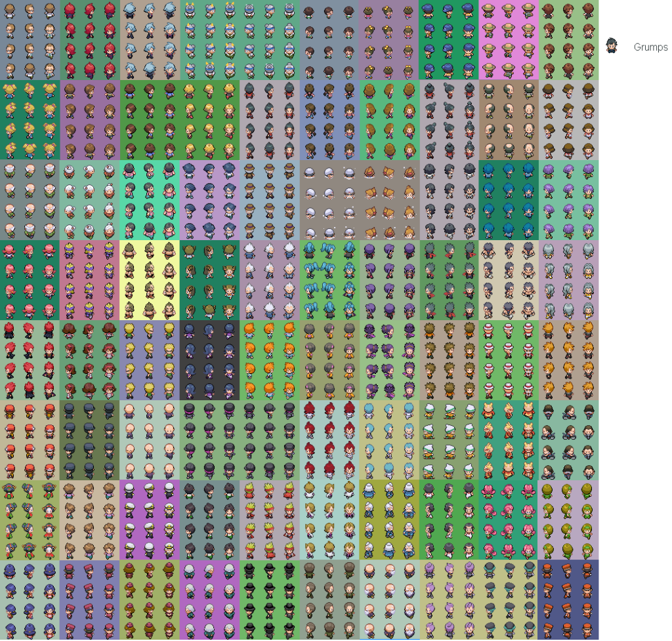This screenshot has height=641, width=672.
Task: Pick the lavender-haired sheet on khaki background
Action: [449, 600]
